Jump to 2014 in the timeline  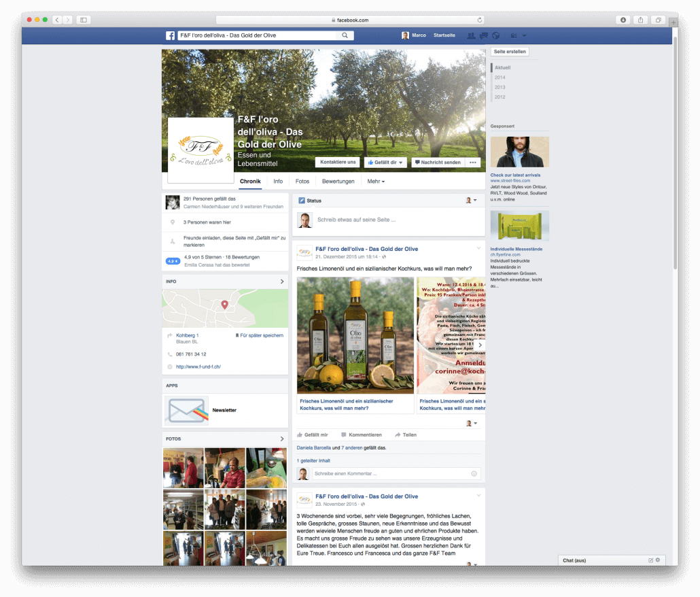[x=500, y=78]
